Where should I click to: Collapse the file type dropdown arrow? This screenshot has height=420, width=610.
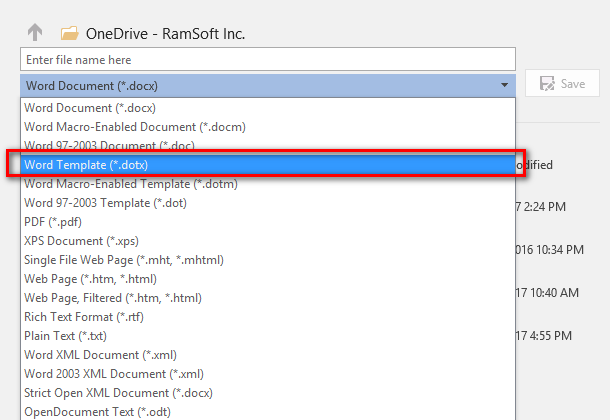pos(504,85)
